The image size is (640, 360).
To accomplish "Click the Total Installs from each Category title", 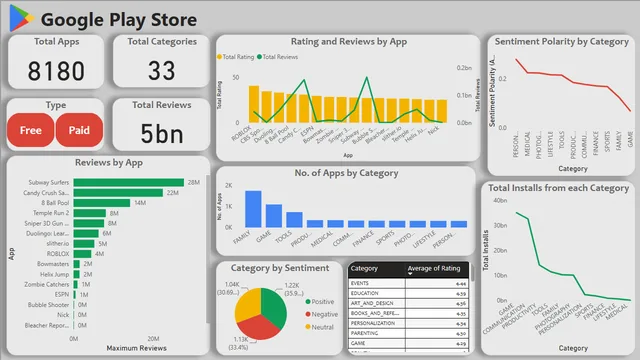I will (x=558, y=188).
